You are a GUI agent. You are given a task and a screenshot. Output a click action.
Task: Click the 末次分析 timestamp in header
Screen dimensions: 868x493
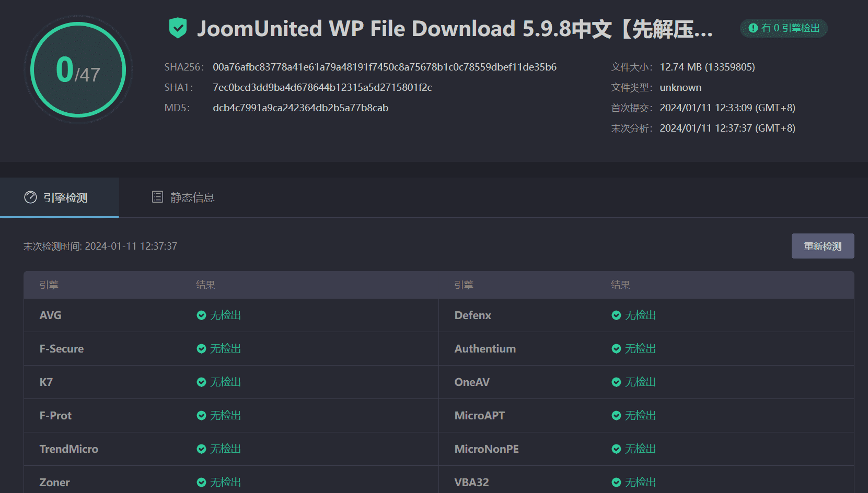coord(727,128)
